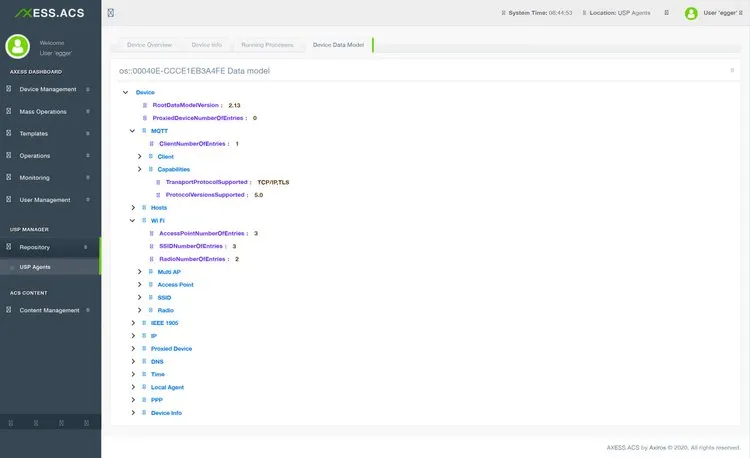
Task: Click the green user avatar in header
Action: [691, 13]
